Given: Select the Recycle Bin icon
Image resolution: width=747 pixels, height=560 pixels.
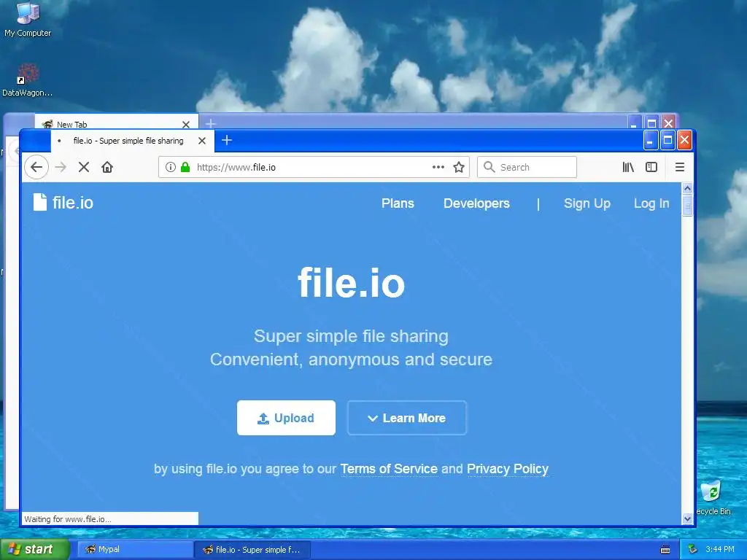Looking at the screenshot, I should tap(713, 497).
